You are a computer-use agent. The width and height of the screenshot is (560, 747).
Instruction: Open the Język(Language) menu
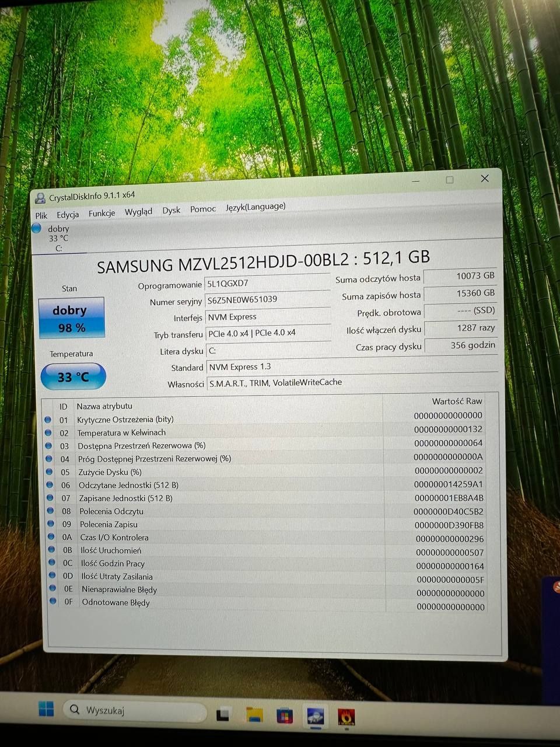(256, 207)
